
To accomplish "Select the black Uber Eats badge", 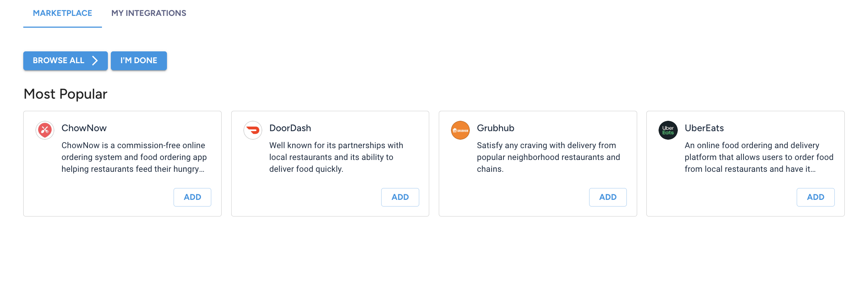I will (668, 130).
